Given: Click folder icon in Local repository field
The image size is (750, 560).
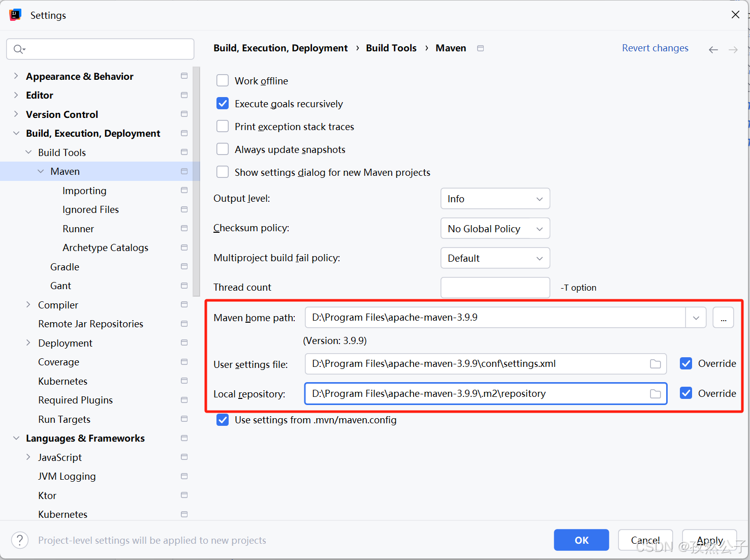Looking at the screenshot, I should (x=655, y=394).
